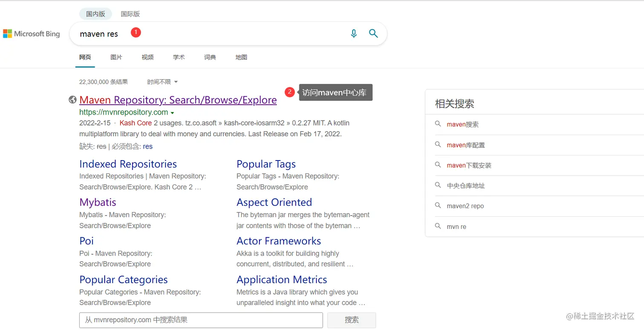Click search icon next to mvn re
644x330 pixels.
(438, 226)
